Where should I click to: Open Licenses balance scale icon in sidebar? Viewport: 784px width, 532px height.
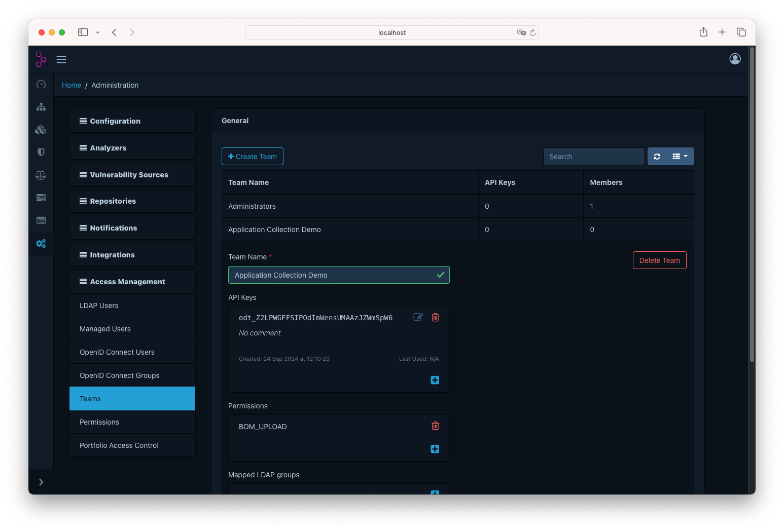(x=41, y=175)
